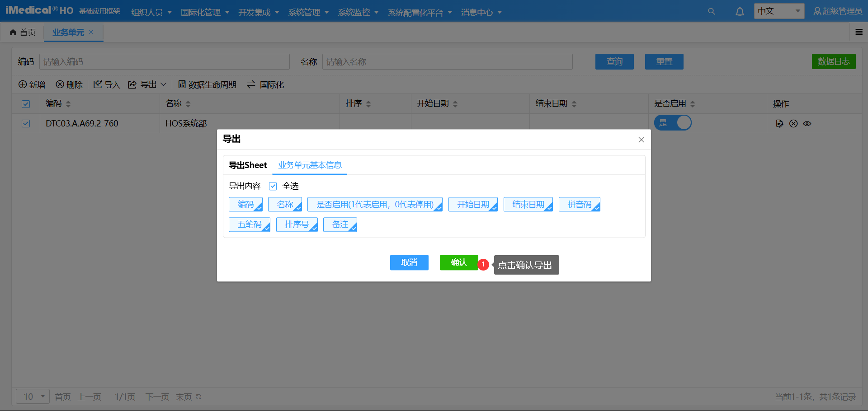
Task: Deselect the 开始日期 export field
Action: point(473,205)
